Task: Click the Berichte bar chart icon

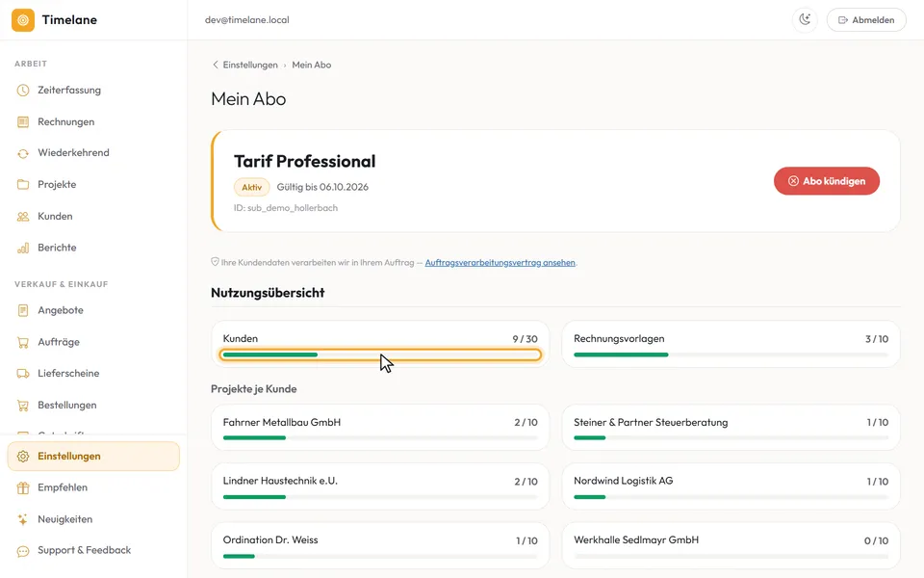Action: (x=23, y=248)
